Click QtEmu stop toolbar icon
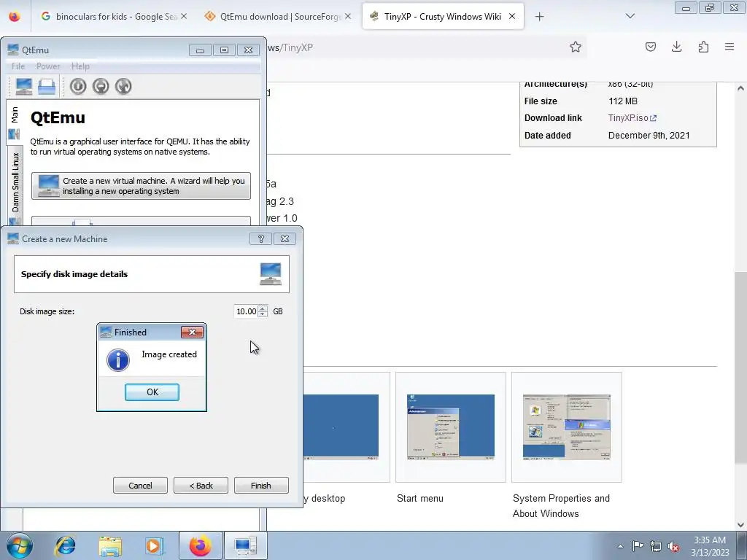The width and height of the screenshot is (747, 560). click(x=101, y=86)
